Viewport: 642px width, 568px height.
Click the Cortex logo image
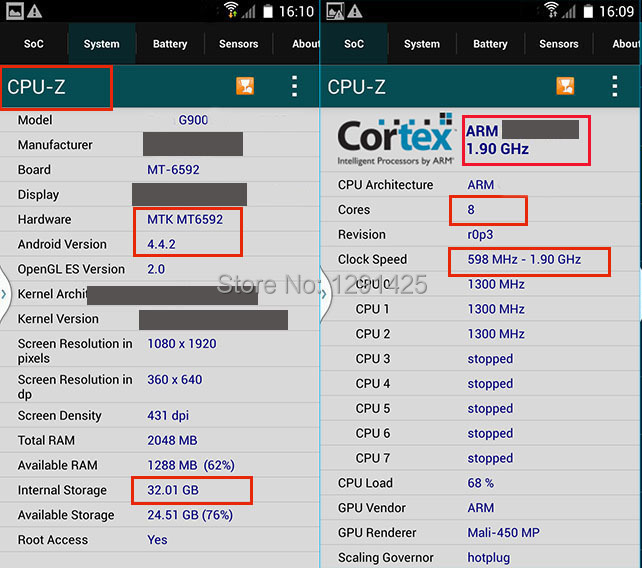click(396, 142)
